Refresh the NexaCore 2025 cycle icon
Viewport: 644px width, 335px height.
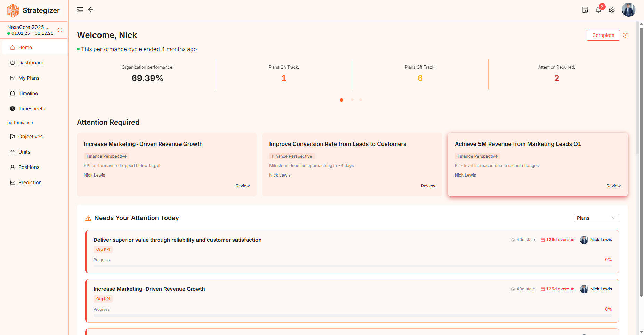[60, 30]
